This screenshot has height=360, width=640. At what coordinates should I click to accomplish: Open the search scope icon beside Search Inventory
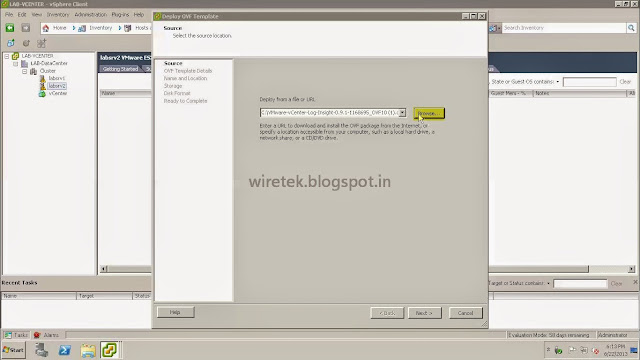tap(495, 28)
